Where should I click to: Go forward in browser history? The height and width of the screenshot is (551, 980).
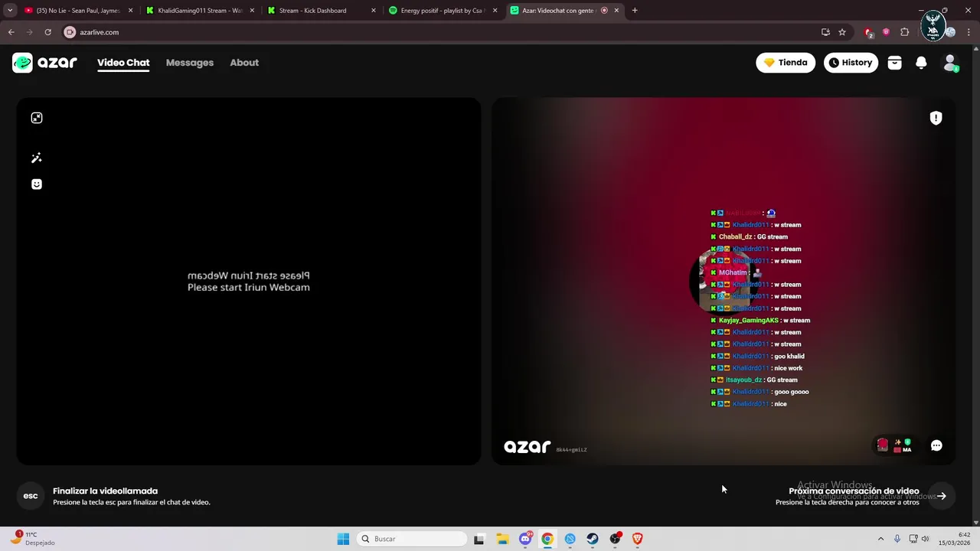point(29,32)
